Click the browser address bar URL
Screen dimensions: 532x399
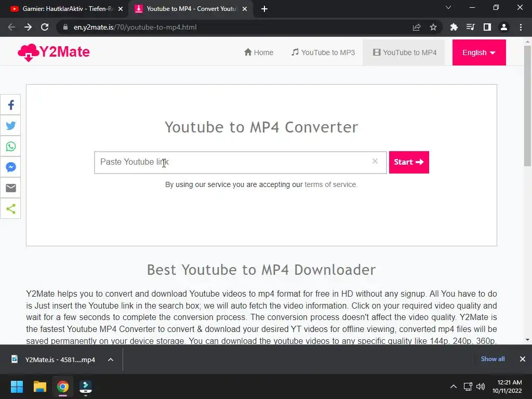pos(135,27)
